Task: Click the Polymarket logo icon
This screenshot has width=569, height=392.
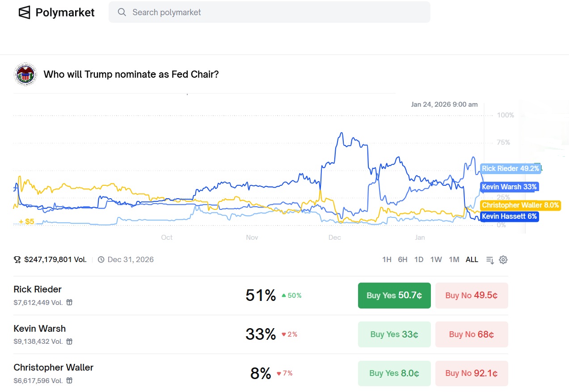Action: tap(25, 13)
